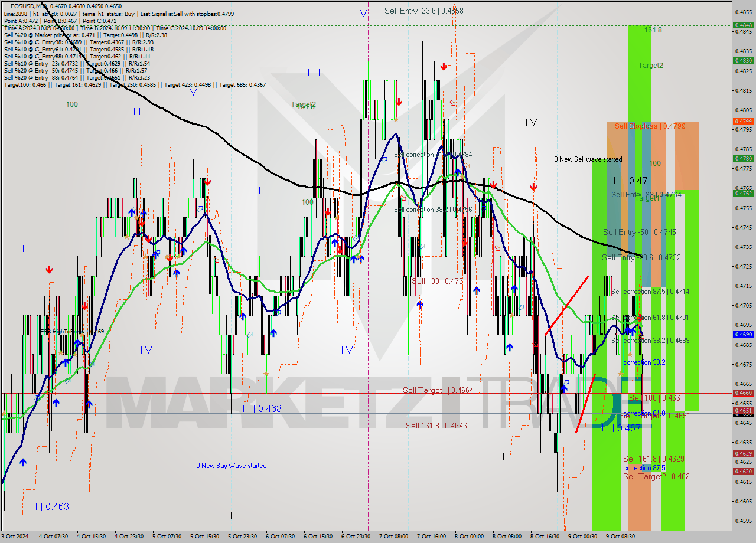Click the '3 Oct 2024' time axis label

pos(15,537)
